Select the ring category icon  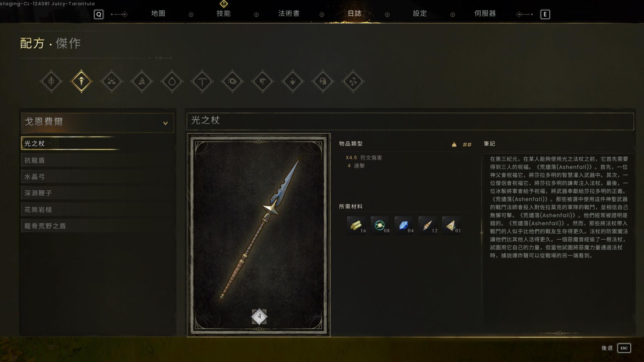point(172,81)
